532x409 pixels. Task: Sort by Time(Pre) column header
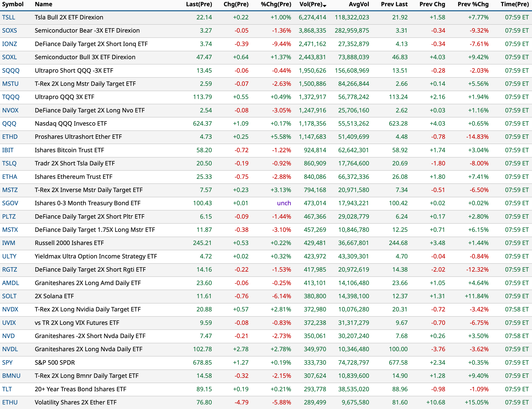[x=514, y=4]
